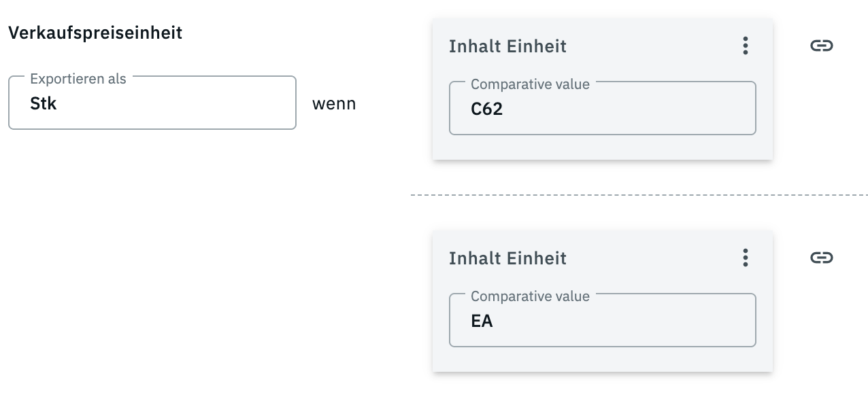Click the link icon beside the EA card
The image size is (868, 401).
pyautogui.click(x=822, y=258)
